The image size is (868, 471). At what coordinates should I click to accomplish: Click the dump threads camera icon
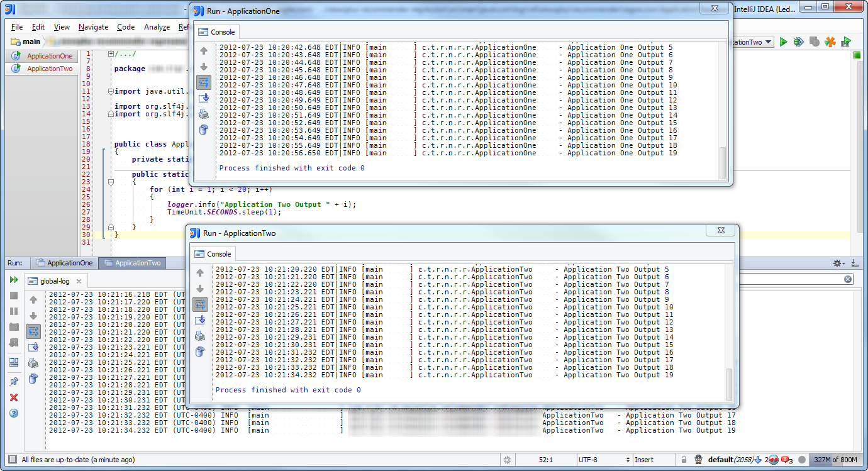pos(14,327)
